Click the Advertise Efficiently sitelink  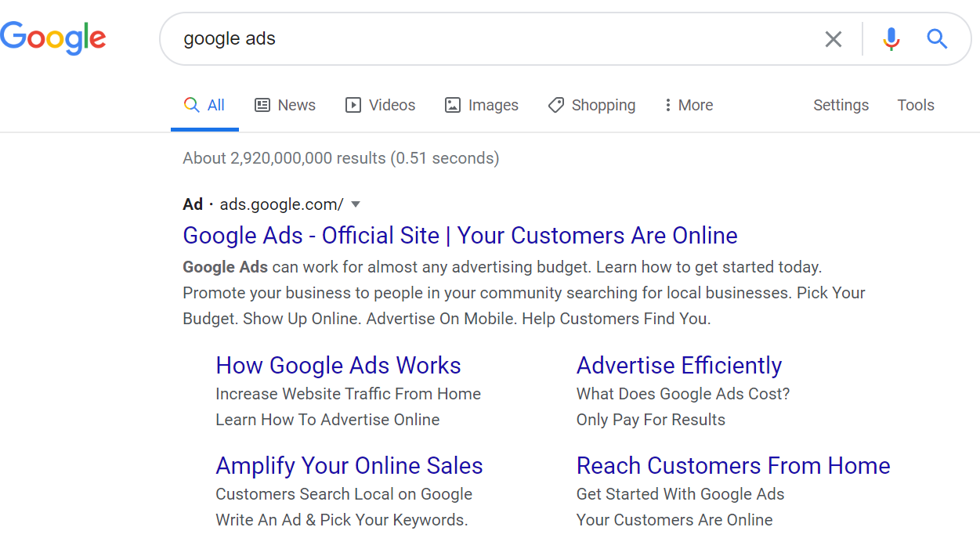[x=679, y=366]
